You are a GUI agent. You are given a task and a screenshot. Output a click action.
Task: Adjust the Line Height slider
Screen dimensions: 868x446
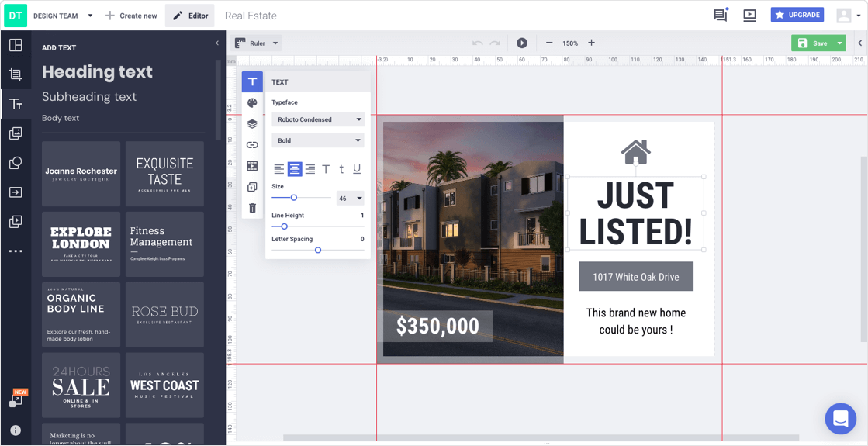click(x=318, y=226)
